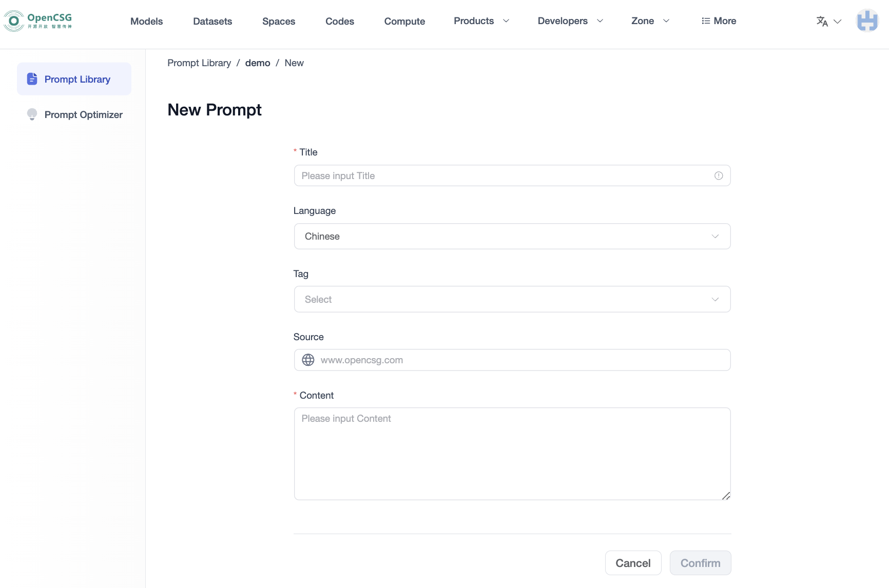Click the globe icon in the Source field
889x588 pixels.
(308, 360)
